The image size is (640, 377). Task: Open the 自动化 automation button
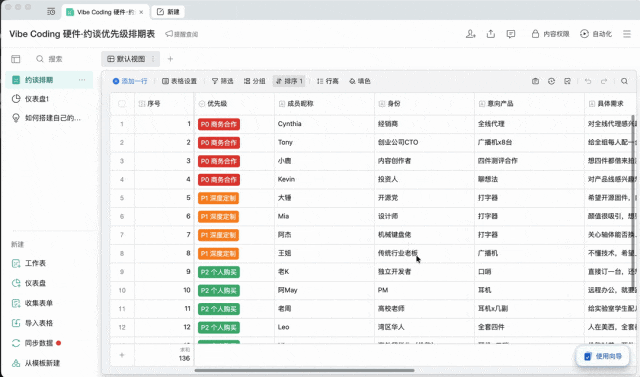click(x=596, y=34)
